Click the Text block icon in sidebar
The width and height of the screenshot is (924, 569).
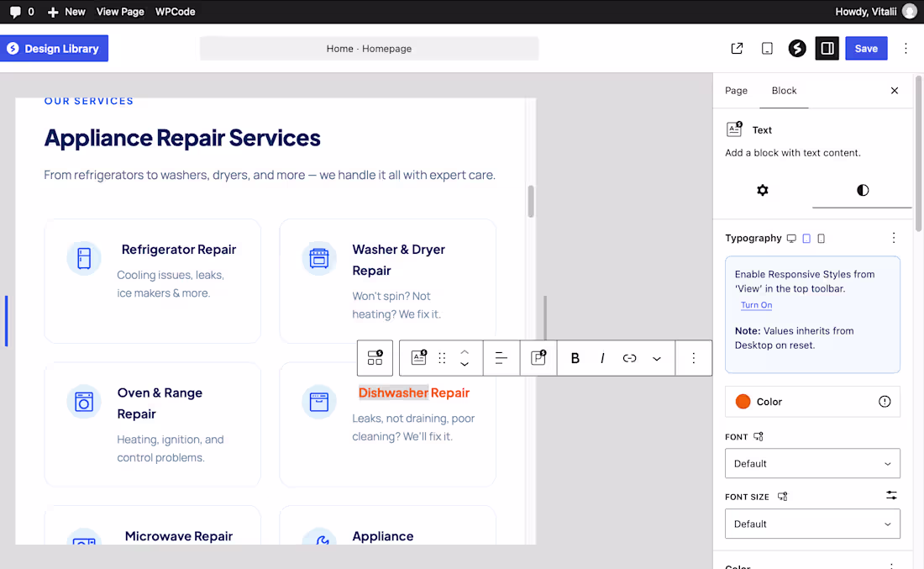pyautogui.click(x=734, y=129)
